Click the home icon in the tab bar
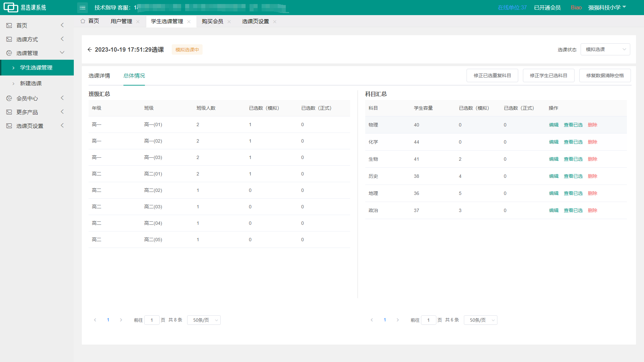The height and width of the screenshot is (362, 644). coord(83,21)
